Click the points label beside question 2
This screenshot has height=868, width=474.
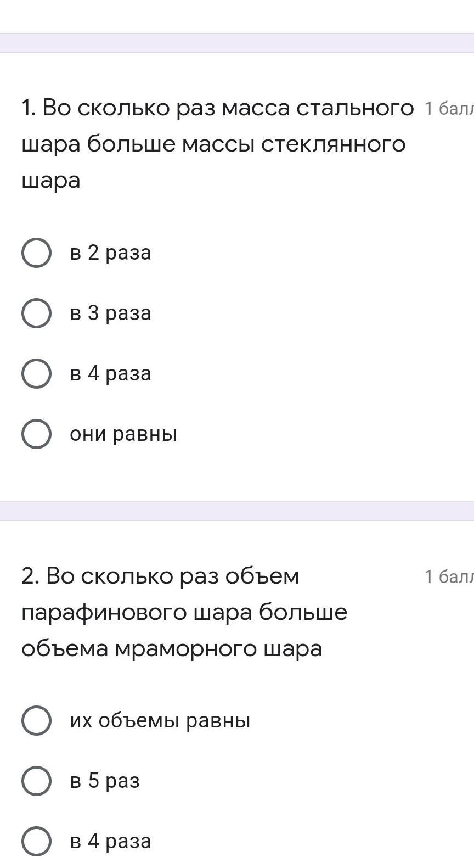point(448,576)
